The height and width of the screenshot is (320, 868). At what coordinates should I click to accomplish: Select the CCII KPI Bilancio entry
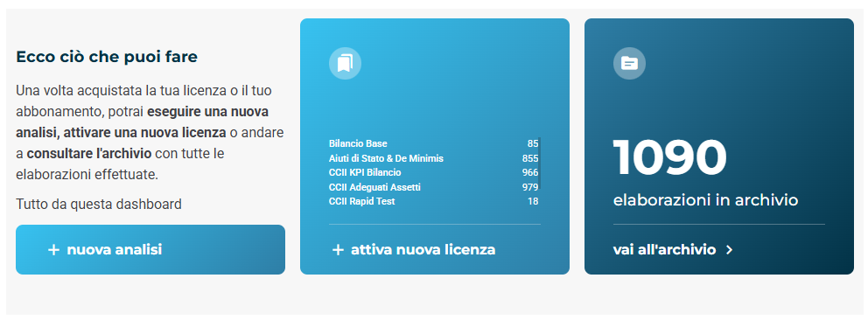(x=433, y=173)
